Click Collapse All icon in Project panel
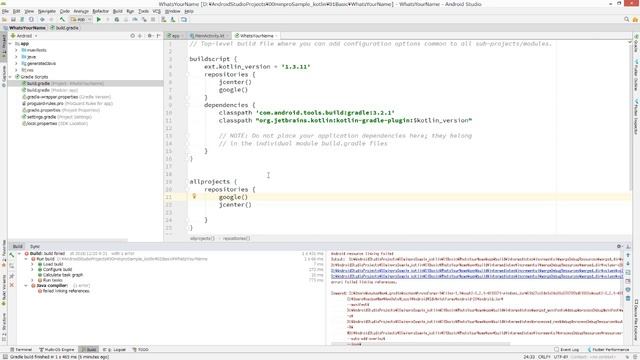The width and height of the screenshot is (640, 360). (x=140, y=36)
